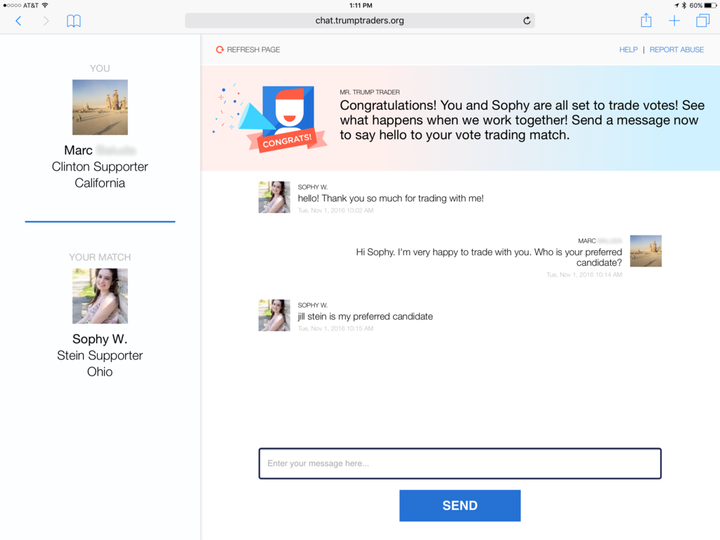Image resolution: width=720 pixels, height=540 pixels.
Task: Click Sophy W.'s profile photo under YOUR MATCH
Action: click(100, 296)
